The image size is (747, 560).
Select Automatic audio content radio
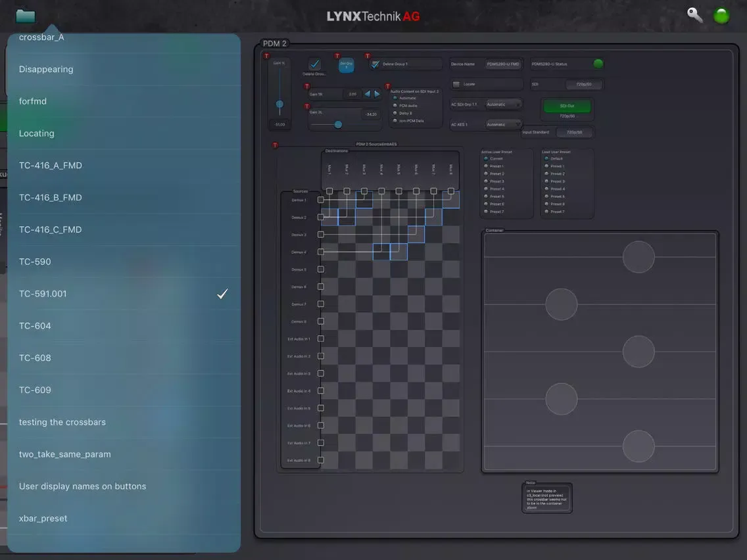click(395, 98)
